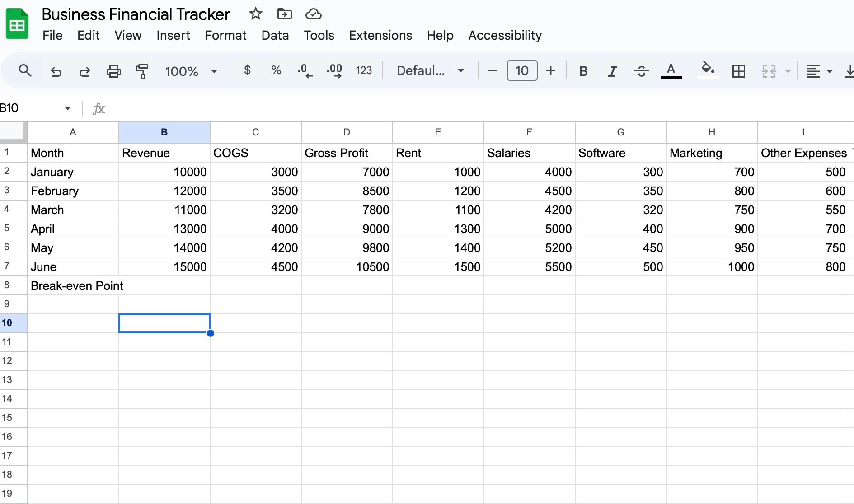This screenshot has width=854, height=504.
Task: Select the paint format roller tool
Action: 142,71
